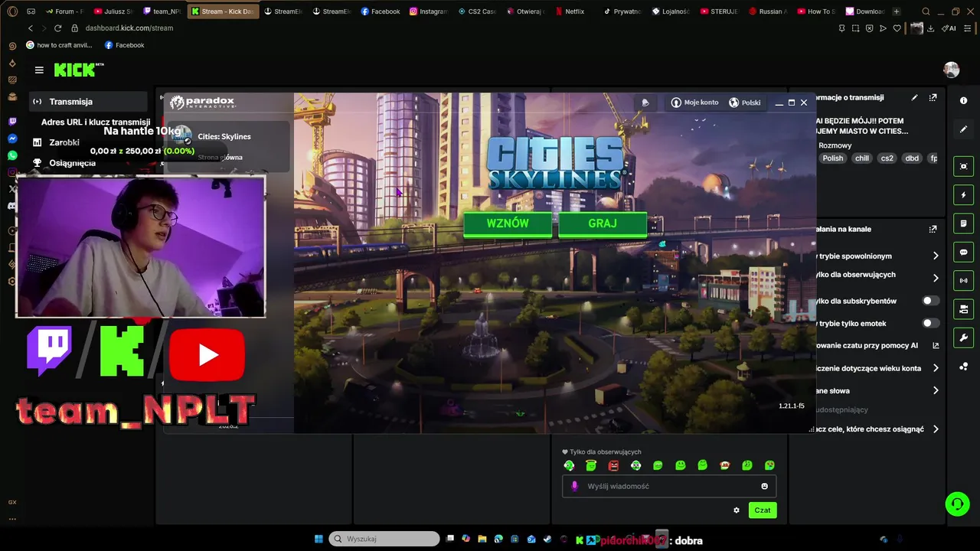Click the chill tag chip
980x551 pixels.
tap(862, 158)
